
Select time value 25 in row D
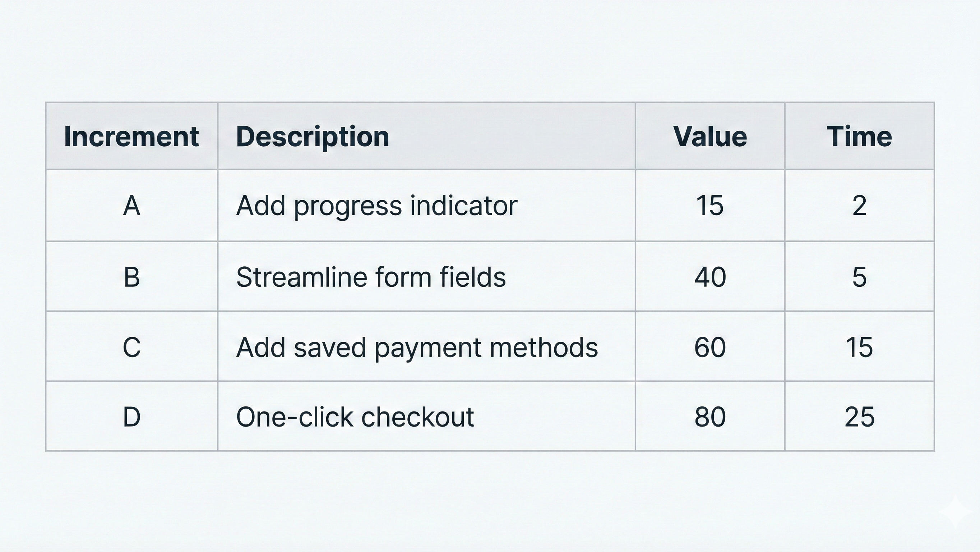click(x=859, y=417)
